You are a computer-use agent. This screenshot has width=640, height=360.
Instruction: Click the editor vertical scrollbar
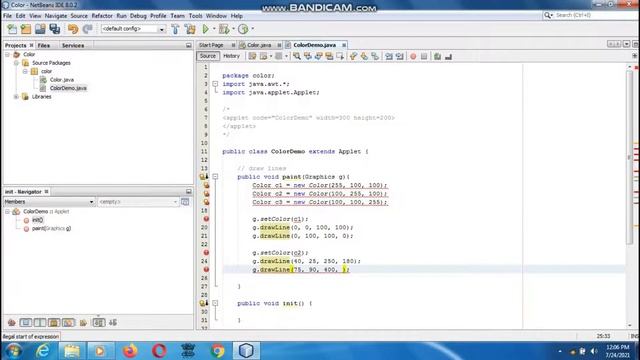[x=629, y=159]
